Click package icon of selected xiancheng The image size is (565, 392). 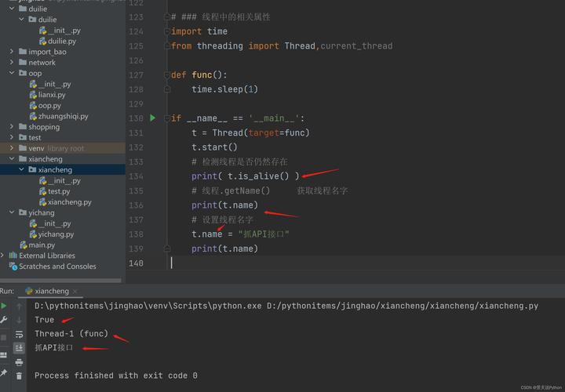32,169
